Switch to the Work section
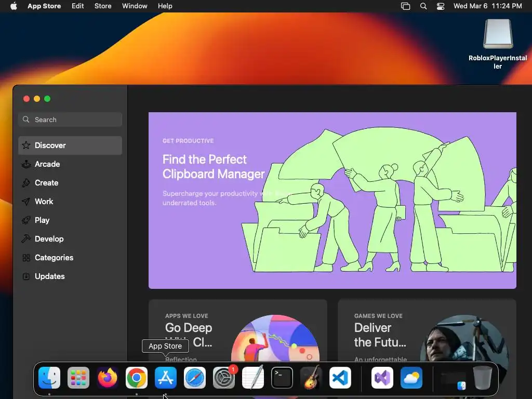 [x=70, y=202]
